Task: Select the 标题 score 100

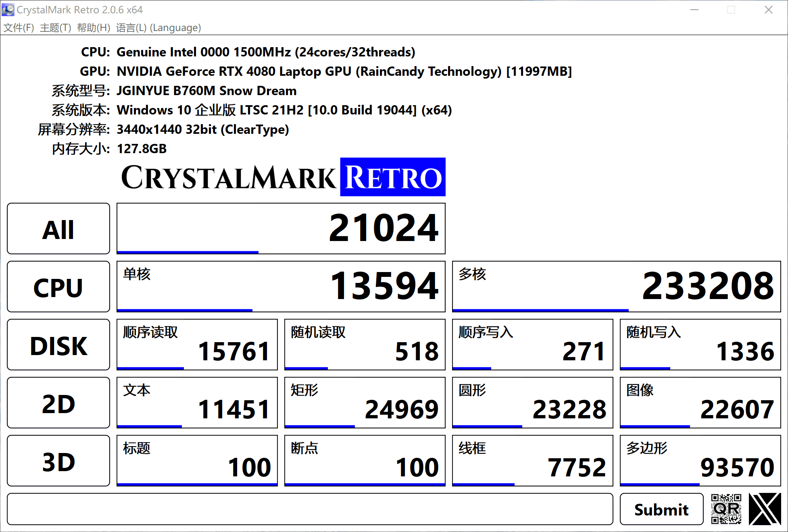Action: click(x=197, y=461)
